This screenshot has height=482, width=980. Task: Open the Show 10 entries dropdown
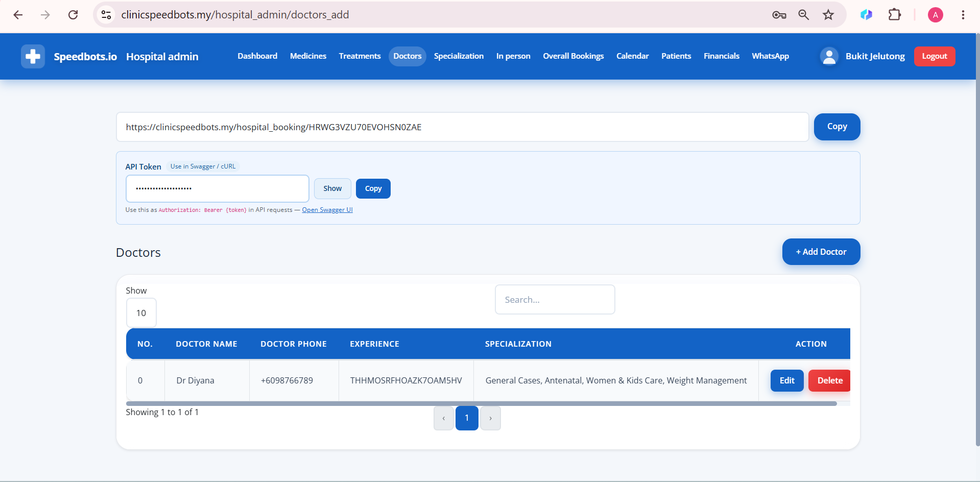[x=141, y=313]
